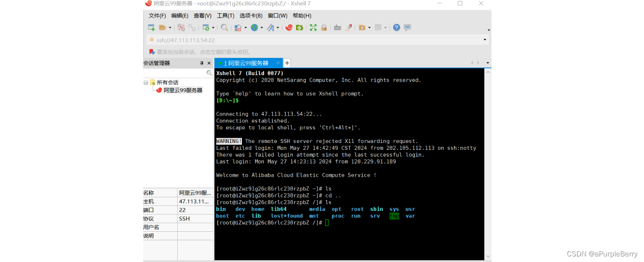The width and height of the screenshot is (644, 262).
Task: Launch Xftp via red swirl icon
Action: [289, 28]
